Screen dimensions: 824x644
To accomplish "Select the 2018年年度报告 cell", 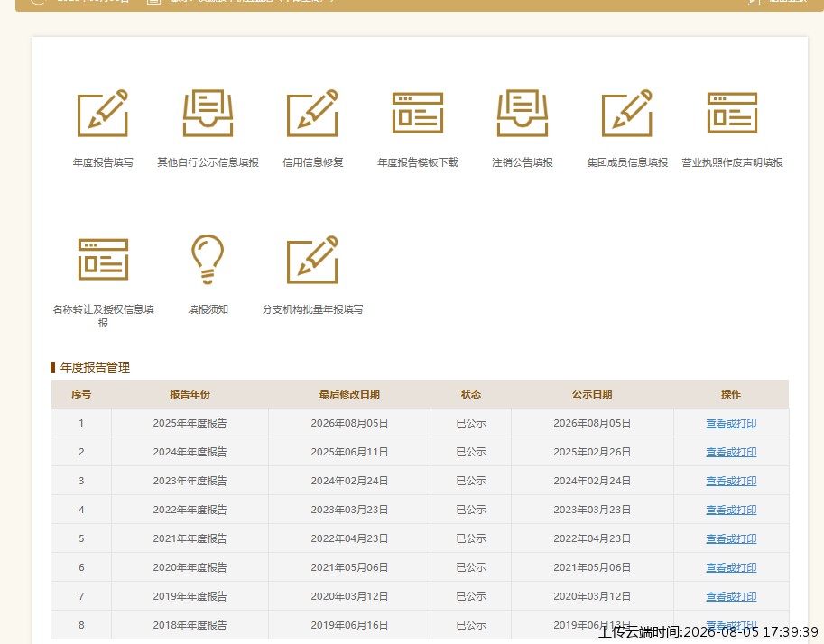I will [190, 625].
